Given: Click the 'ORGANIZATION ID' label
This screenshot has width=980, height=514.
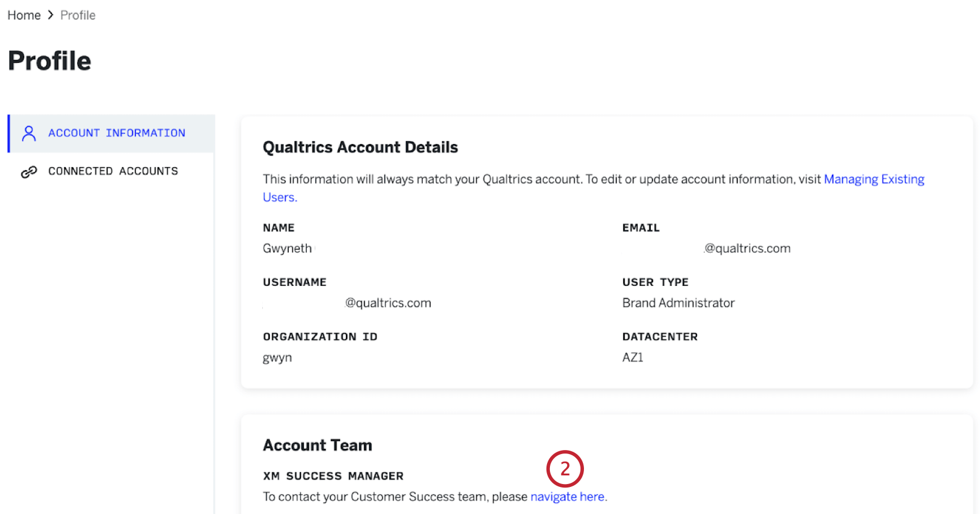Looking at the screenshot, I should coord(320,337).
